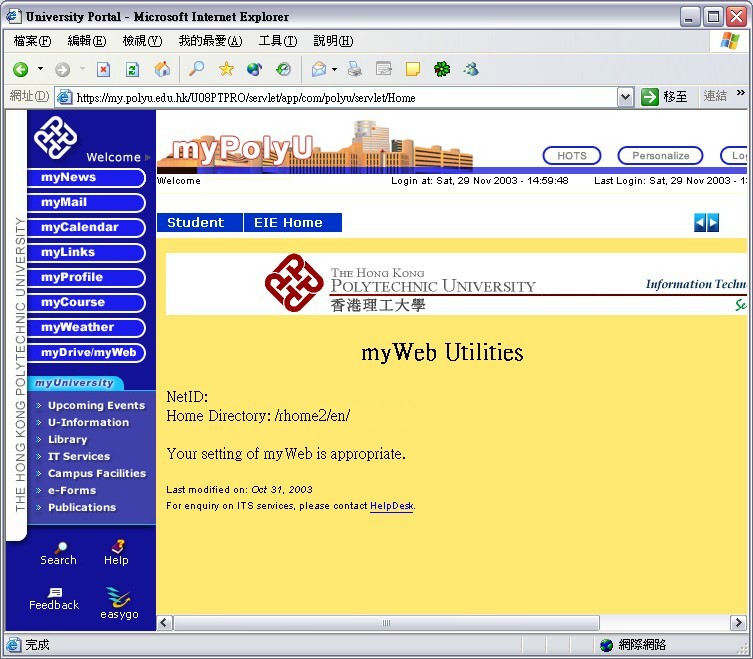Image resolution: width=753 pixels, height=659 pixels.
Task: Open the myLinks sidebar button
Action: (86, 253)
